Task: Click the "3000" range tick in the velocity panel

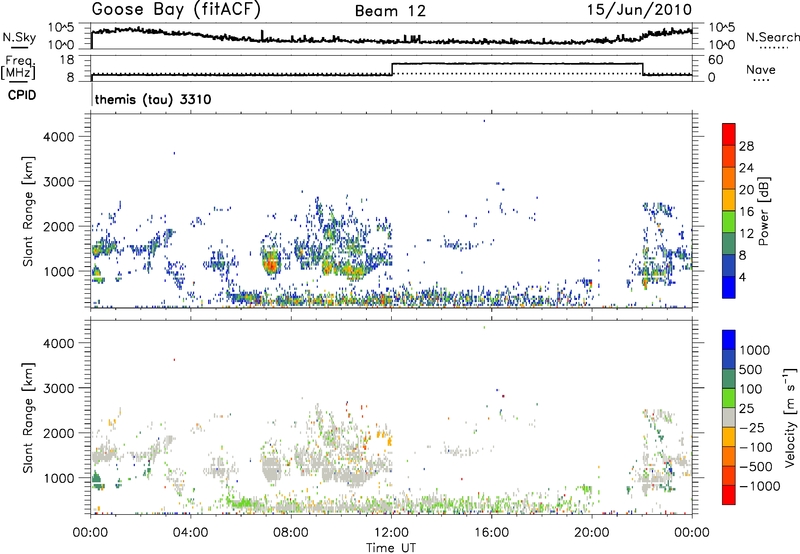Action: 59,388
